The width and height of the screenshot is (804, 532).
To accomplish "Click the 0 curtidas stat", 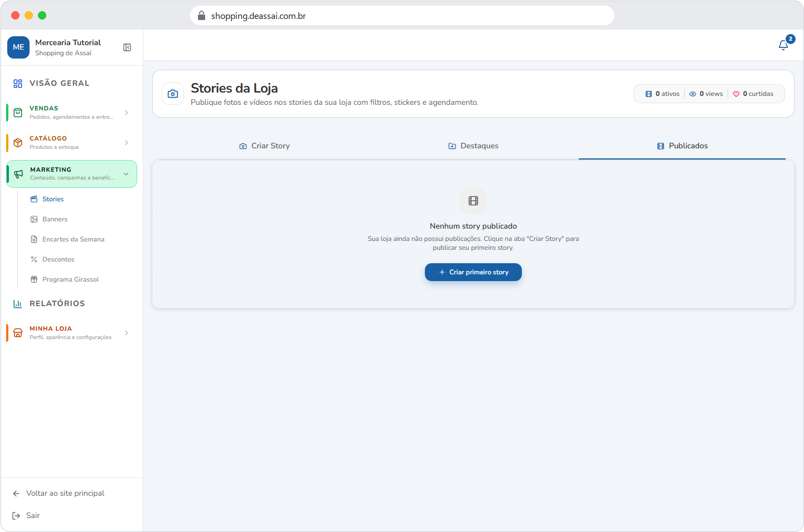I will coord(753,94).
